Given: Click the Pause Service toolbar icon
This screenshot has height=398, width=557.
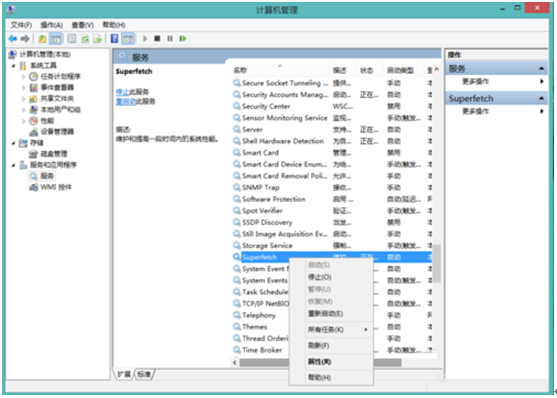Looking at the screenshot, I should point(170,38).
